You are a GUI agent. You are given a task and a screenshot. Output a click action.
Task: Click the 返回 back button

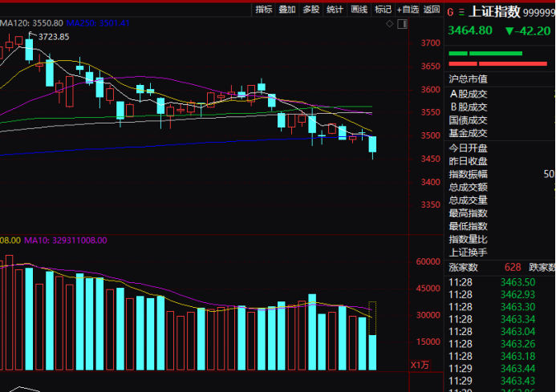coord(432,10)
